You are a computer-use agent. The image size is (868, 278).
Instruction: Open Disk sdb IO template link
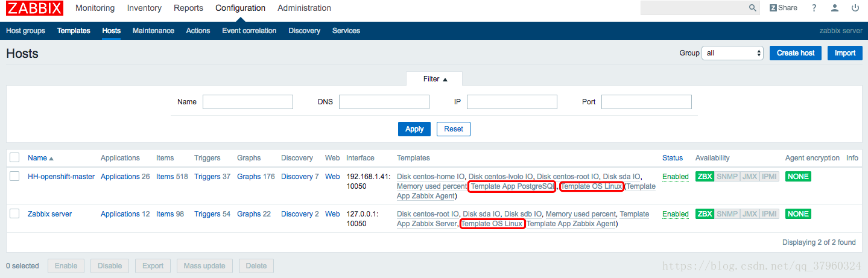tap(522, 214)
